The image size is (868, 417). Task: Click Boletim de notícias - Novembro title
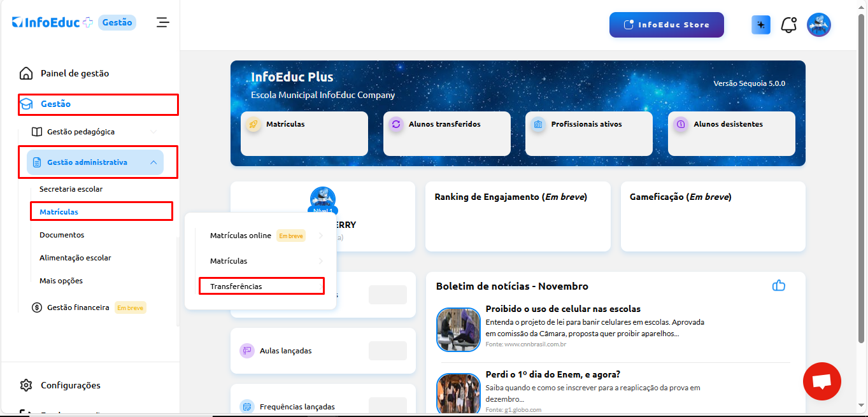pyautogui.click(x=512, y=286)
